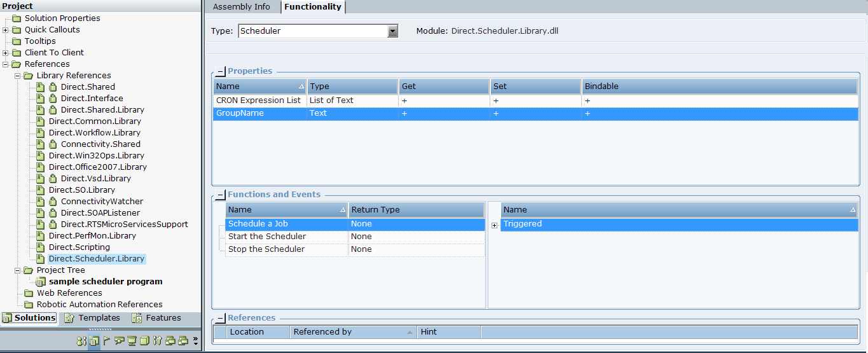Switch to the Assembly Info tab

(x=241, y=7)
